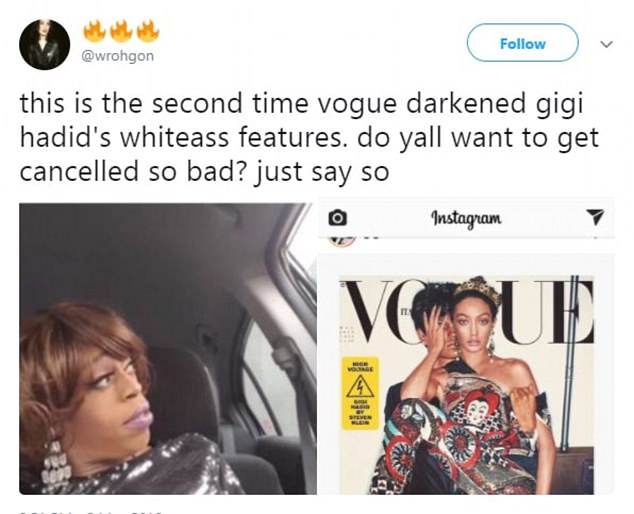
Task: Open the Vogue magazine cover image
Action: (x=466, y=384)
